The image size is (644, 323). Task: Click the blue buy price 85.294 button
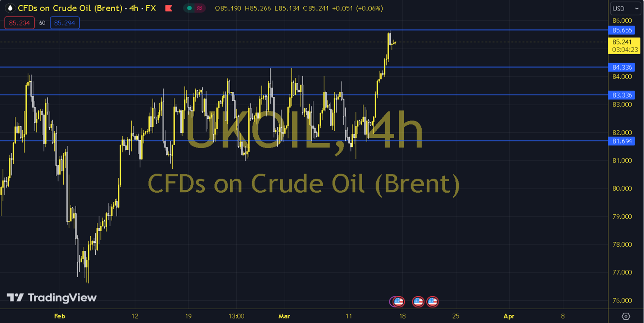64,23
